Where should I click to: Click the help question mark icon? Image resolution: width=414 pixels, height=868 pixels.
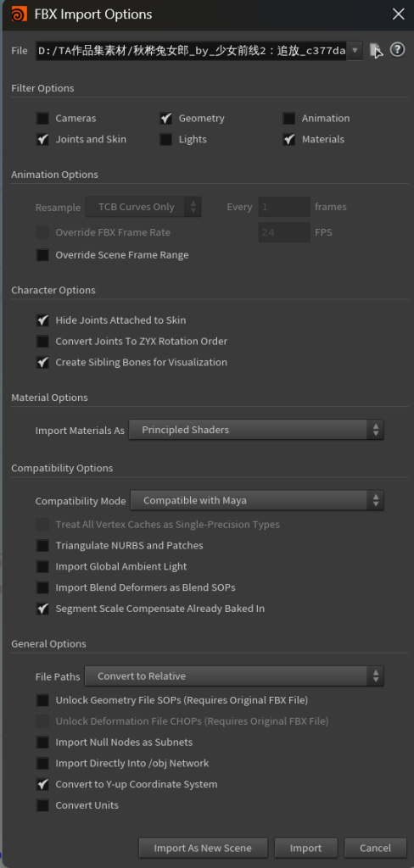(397, 50)
